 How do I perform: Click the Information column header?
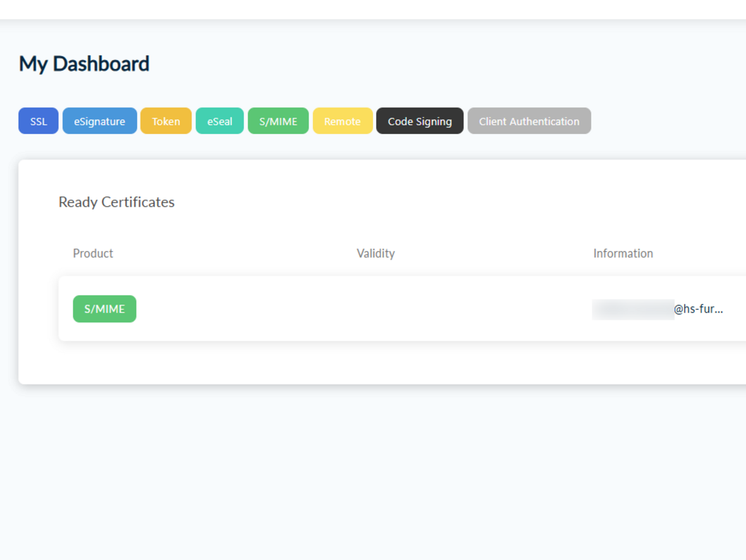[x=623, y=253]
